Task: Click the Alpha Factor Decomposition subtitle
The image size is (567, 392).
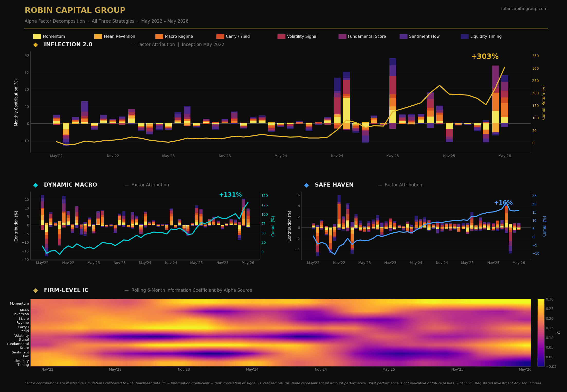Action: pyautogui.click(x=106, y=21)
